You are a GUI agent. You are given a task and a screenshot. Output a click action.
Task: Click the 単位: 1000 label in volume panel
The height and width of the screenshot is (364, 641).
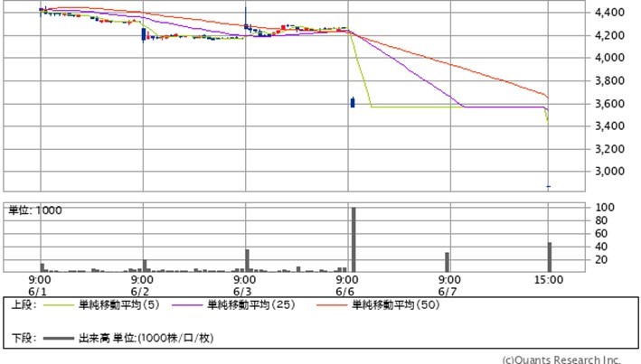tap(33, 210)
